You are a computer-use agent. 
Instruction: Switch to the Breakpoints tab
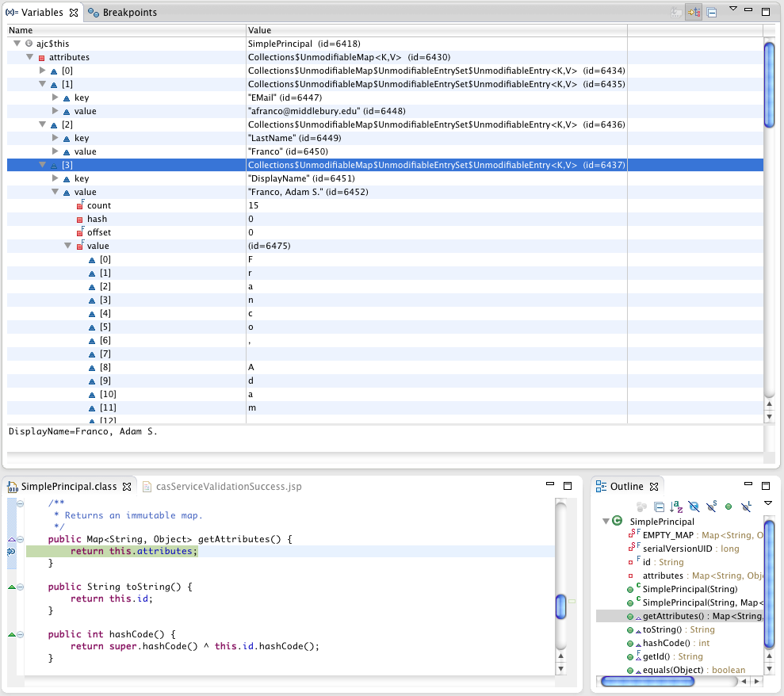(x=128, y=13)
